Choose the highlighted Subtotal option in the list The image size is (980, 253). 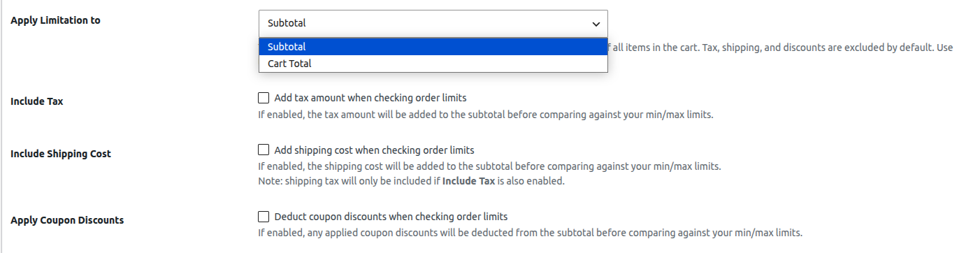433,47
